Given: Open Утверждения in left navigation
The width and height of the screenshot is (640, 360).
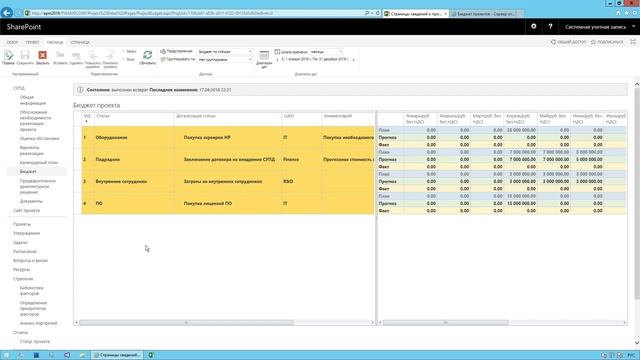Looking at the screenshot, I should click(x=27, y=233).
